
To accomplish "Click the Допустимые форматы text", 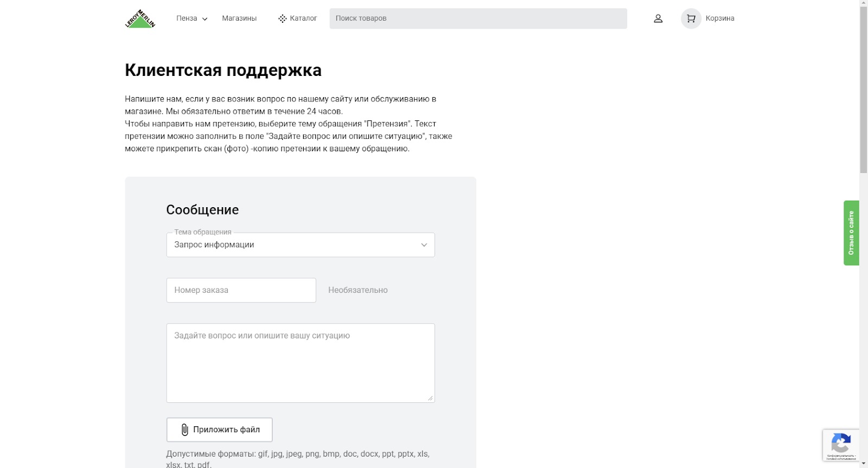I will (298, 459).
